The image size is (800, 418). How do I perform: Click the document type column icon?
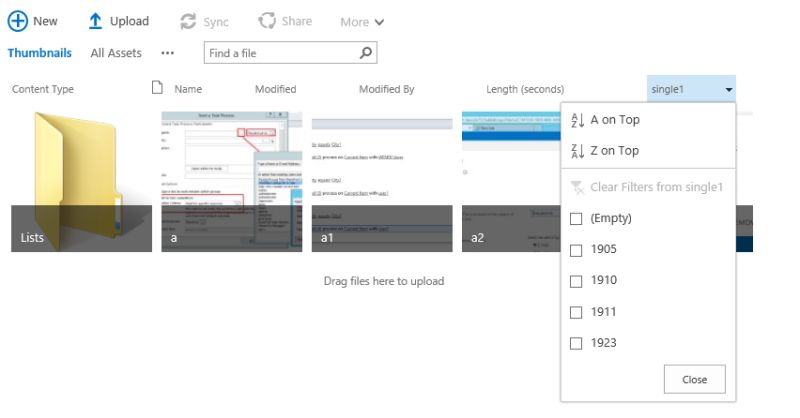click(157, 88)
